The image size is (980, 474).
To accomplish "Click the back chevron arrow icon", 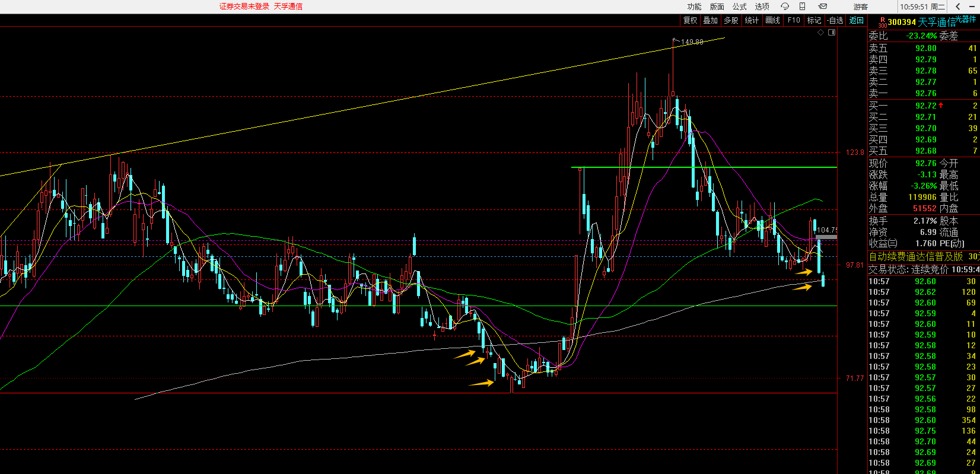I will (x=958, y=7).
